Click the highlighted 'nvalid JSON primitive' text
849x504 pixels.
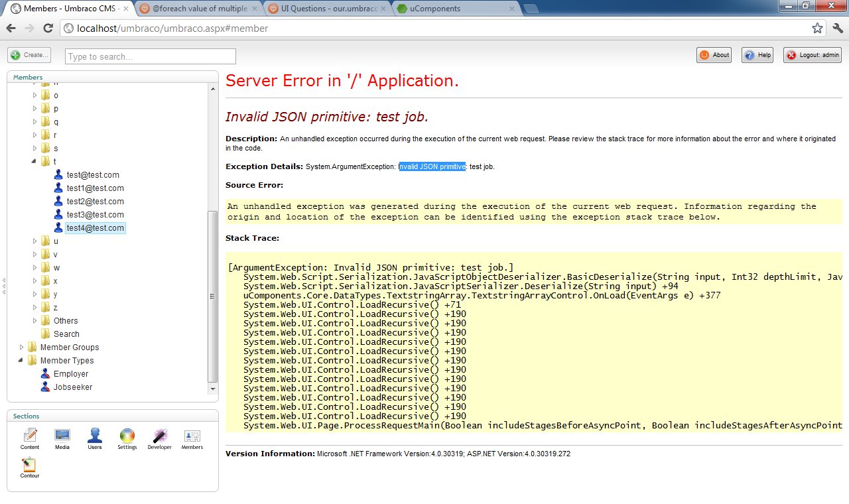coord(432,166)
